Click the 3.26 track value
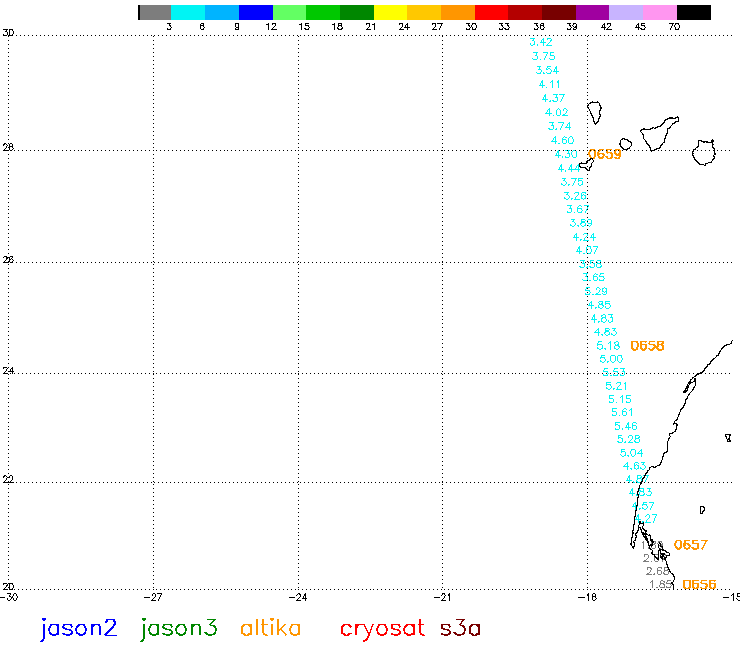The width and height of the screenshot is (740, 650). point(575,195)
